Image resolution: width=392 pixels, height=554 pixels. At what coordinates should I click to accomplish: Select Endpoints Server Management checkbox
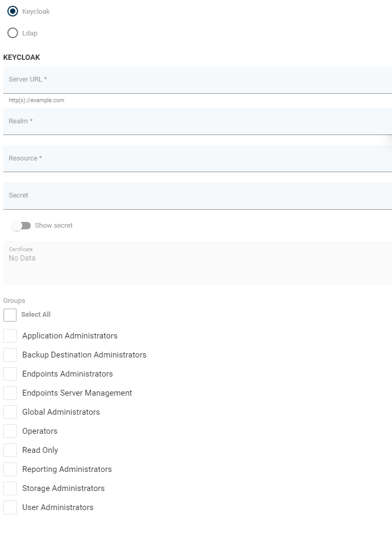[10, 393]
